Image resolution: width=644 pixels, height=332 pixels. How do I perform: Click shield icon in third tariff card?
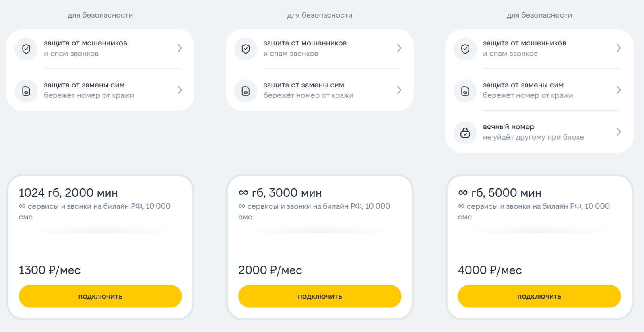(465, 49)
